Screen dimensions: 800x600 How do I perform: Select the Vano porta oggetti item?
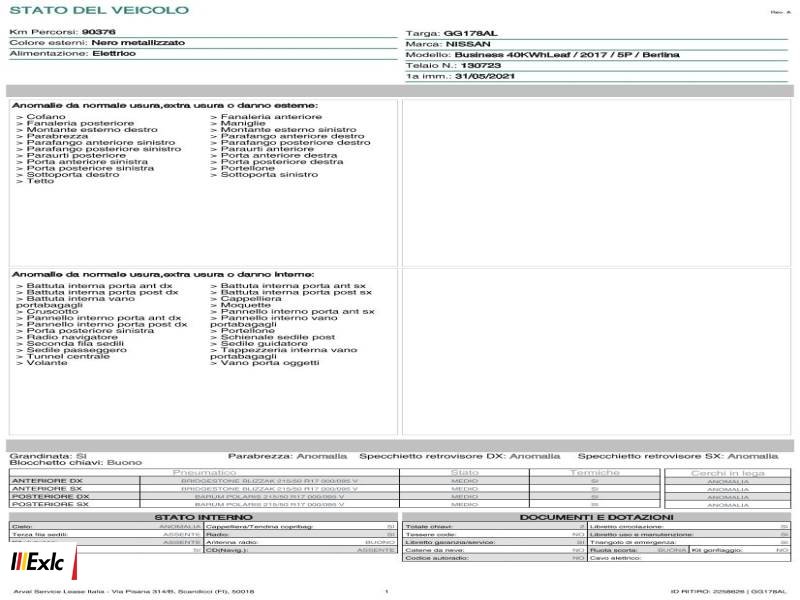(x=265, y=363)
